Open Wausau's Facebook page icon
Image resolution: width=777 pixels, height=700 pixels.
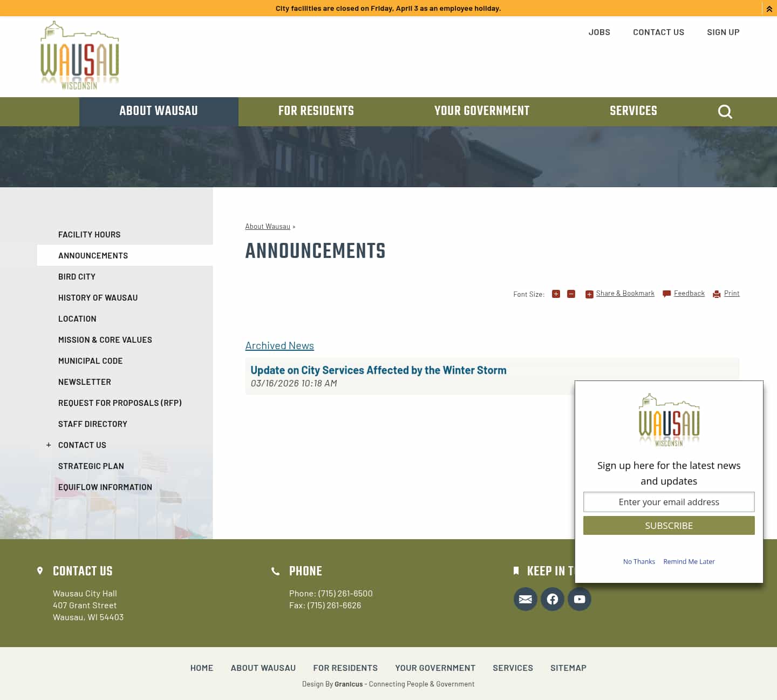tap(552, 599)
